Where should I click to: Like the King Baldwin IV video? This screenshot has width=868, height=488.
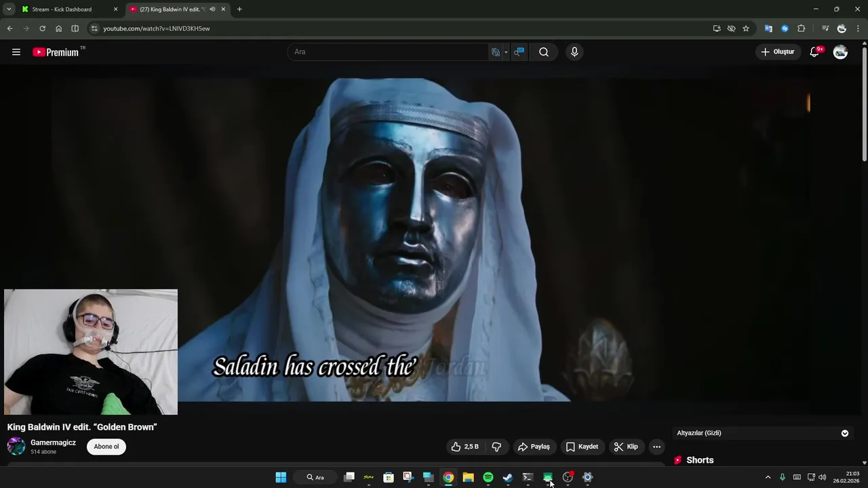(465, 447)
